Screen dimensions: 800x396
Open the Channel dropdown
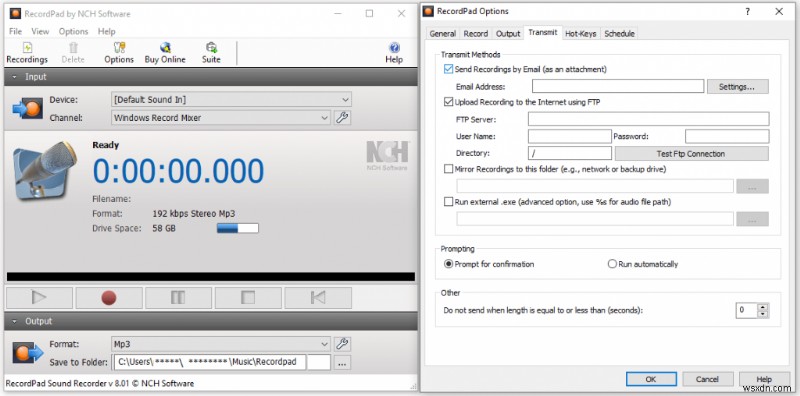(x=221, y=117)
